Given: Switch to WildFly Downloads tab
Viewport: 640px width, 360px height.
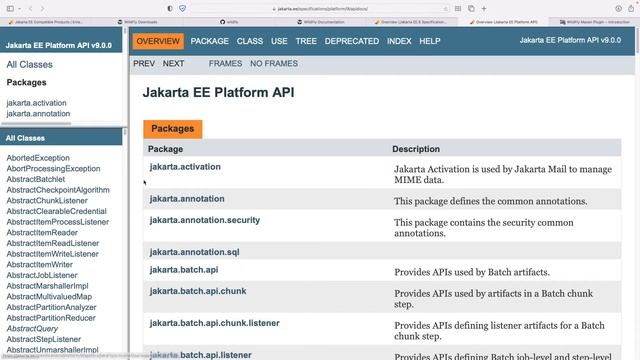Looking at the screenshot, I should [137, 22].
